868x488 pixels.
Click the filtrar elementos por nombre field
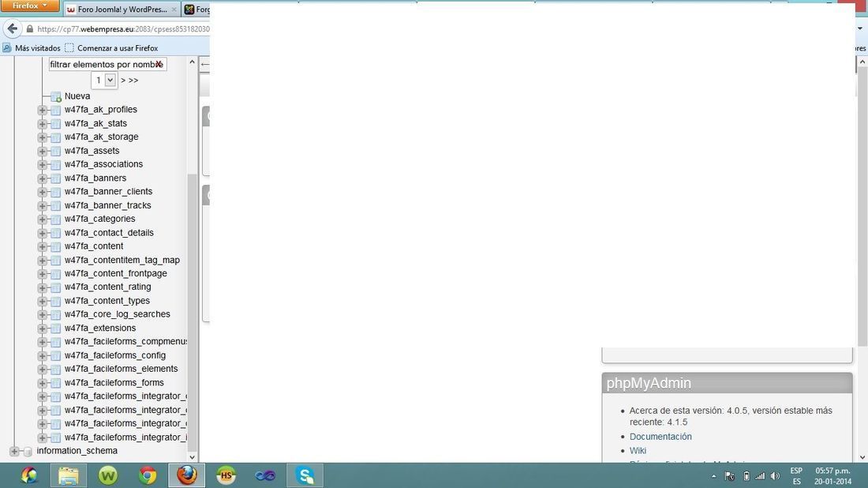tap(107, 64)
